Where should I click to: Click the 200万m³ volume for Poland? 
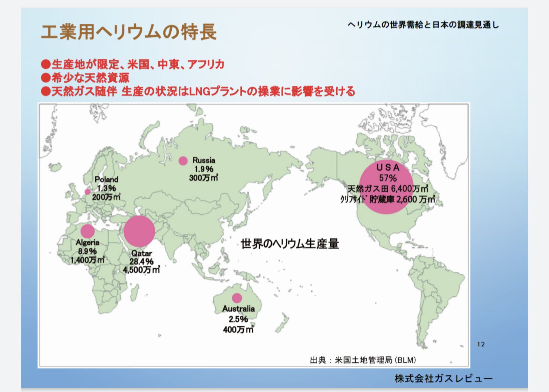point(107,197)
